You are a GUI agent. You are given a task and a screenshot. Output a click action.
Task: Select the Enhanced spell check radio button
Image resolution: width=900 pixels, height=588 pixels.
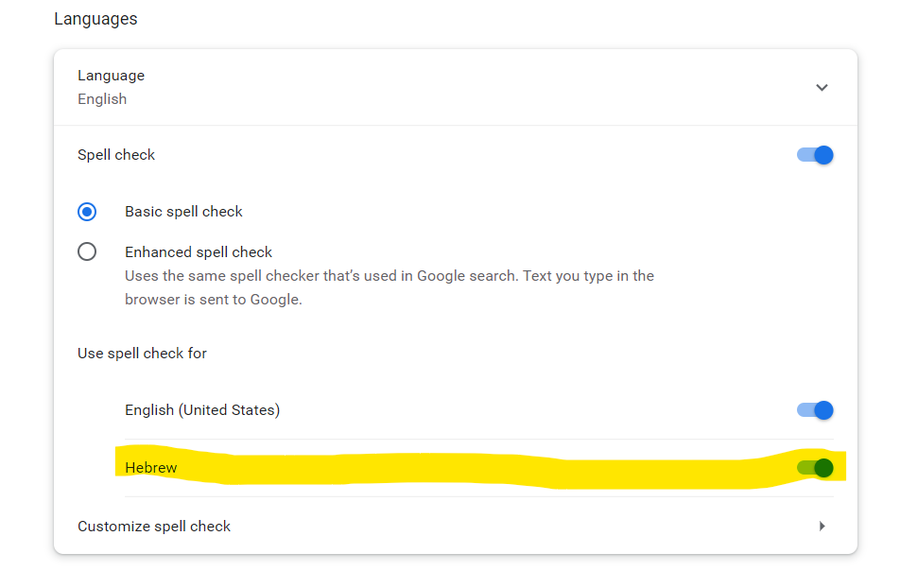87,252
